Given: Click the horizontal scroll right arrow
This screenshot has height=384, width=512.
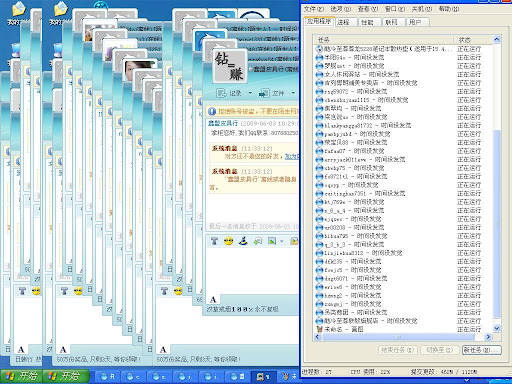Looking at the screenshot, I should [x=488, y=337].
